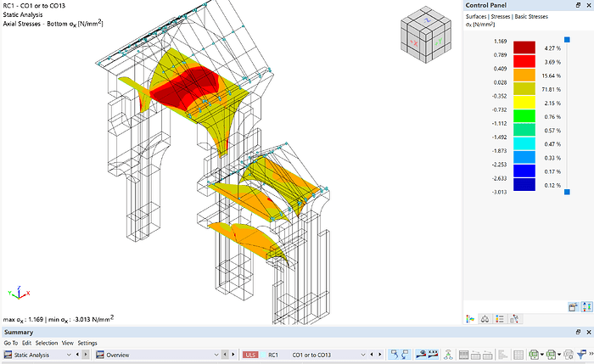Go to previous table after Overview
The height and width of the screenshot is (364, 594).
coord(225,355)
